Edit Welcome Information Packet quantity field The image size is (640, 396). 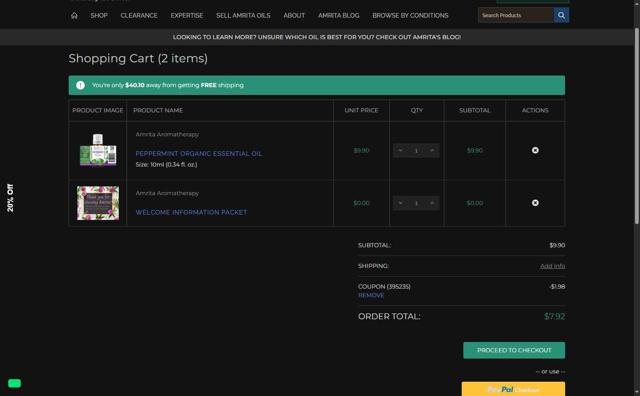coord(416,203)
